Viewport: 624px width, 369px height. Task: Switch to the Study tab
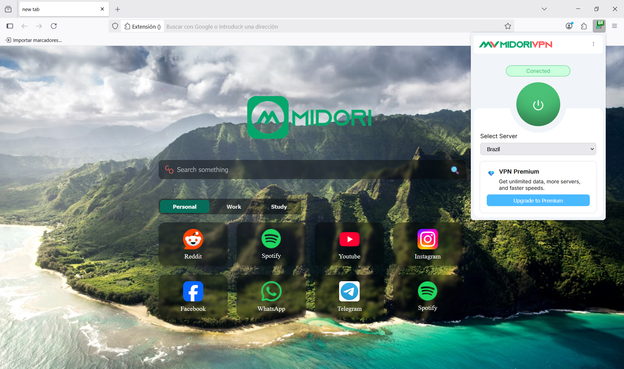click(x=279, y=207)
